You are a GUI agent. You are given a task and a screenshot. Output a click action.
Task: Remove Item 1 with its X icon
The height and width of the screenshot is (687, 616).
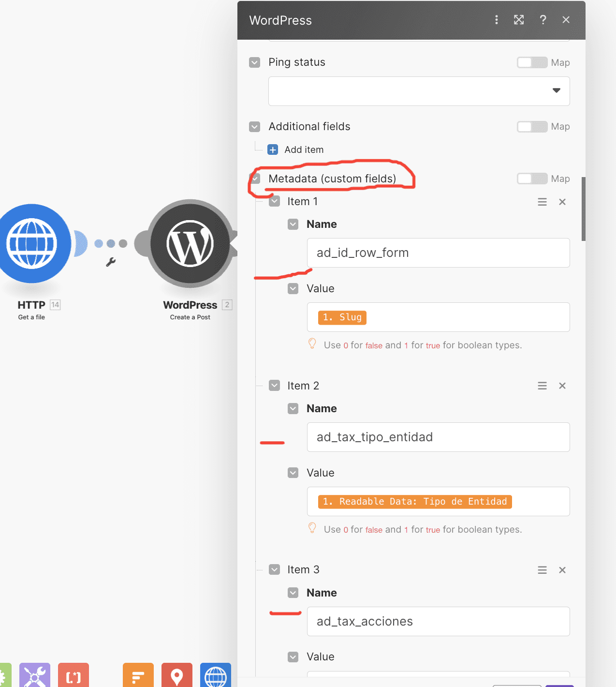(x=562, y=202)
